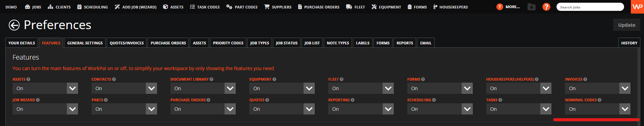
Task: Open the Document Library dropdown
Action: pos(203,88)
